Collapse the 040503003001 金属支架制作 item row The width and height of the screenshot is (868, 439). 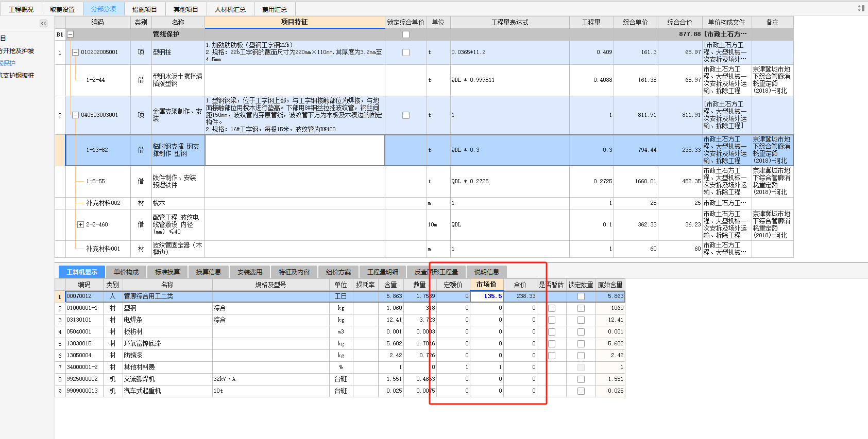tap(76, 115)
